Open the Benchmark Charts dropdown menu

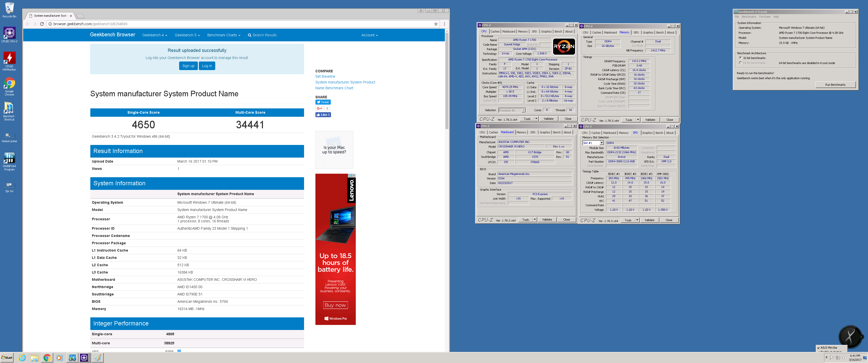pos(223,35)
